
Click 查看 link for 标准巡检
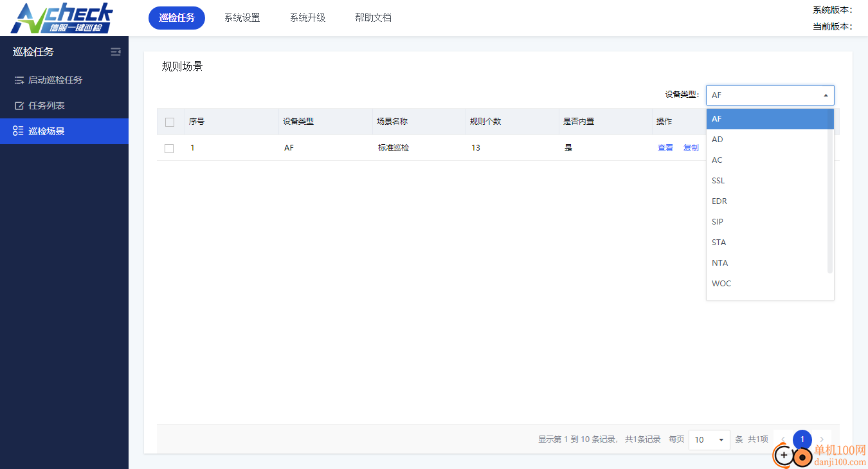(x=665, y=148)
